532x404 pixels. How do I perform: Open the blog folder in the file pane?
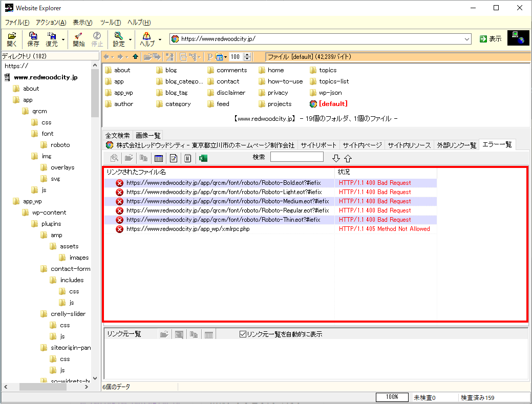(171, 70)
